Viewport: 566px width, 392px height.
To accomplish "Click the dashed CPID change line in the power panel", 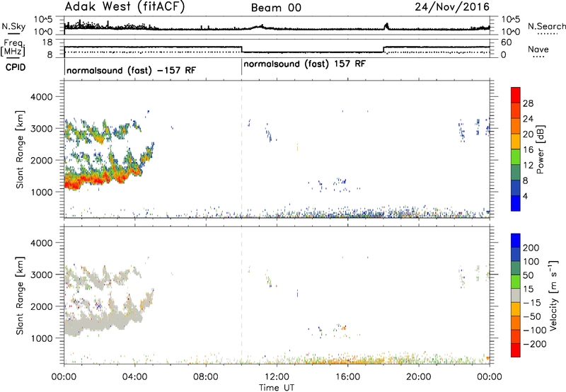I will pyautogui.click(x=241, y=149).
